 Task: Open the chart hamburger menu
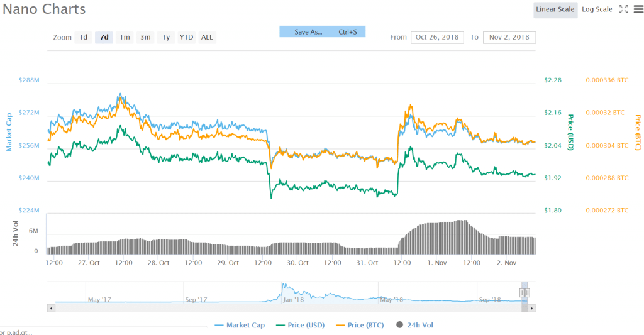(x=638, y=9)
